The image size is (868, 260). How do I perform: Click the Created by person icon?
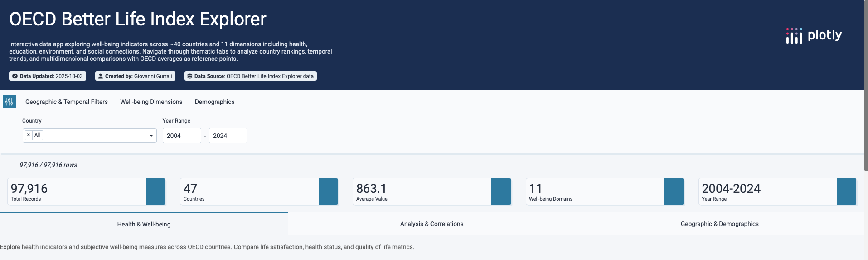pyautogui.click(x=101, y=76)
